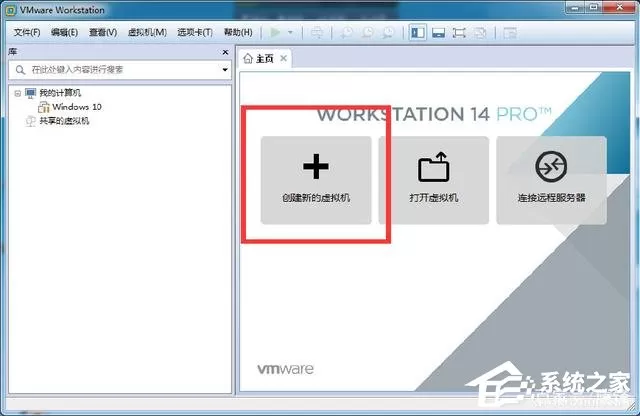Click the home icon on 主页 tab

point(247,59)
